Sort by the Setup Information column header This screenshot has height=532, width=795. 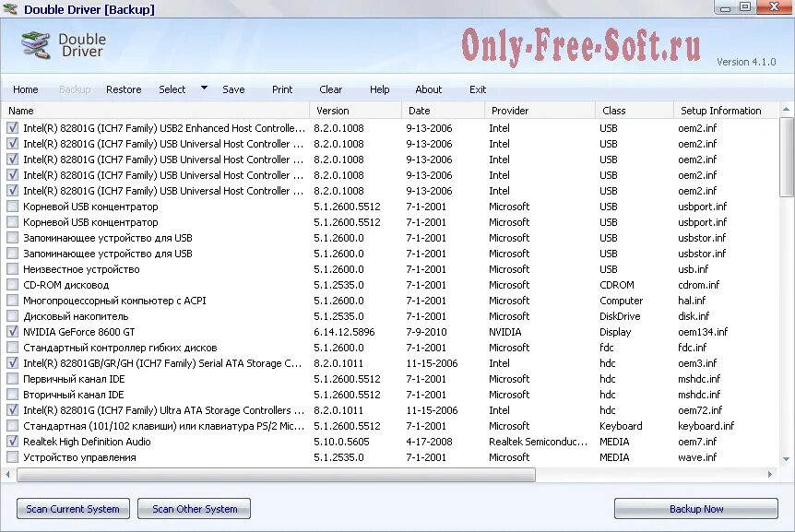[726, 111]
